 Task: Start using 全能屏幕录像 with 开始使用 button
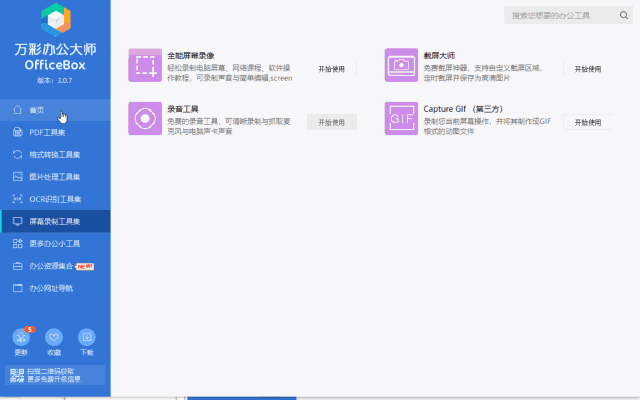pyautogui.click(x=332, y=69)
